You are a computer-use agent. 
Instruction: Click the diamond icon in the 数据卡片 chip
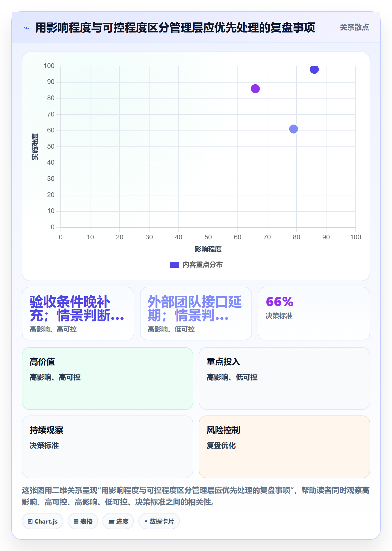pos(146,521)
